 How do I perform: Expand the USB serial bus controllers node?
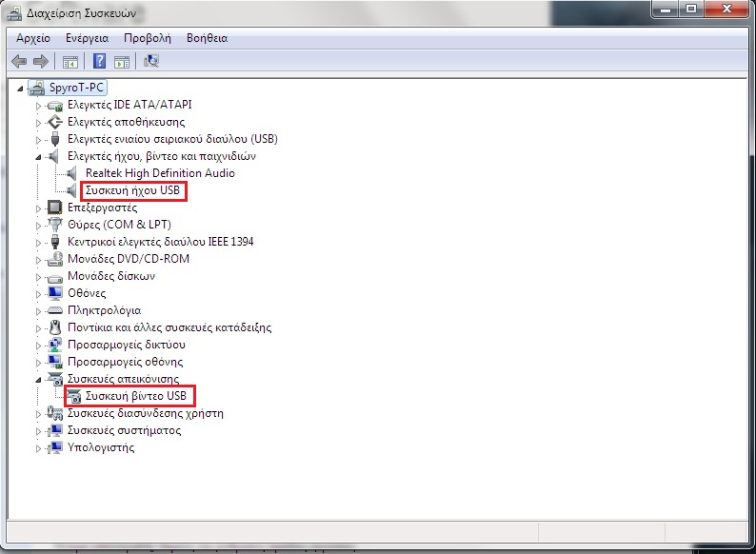38,140
